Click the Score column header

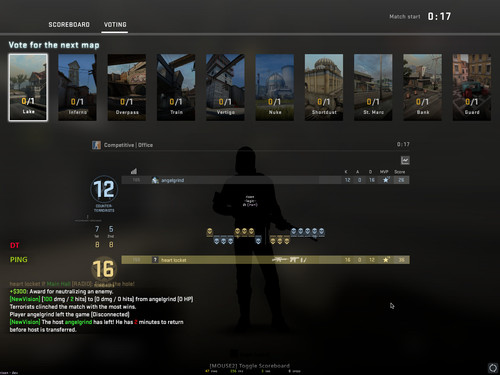400,172
